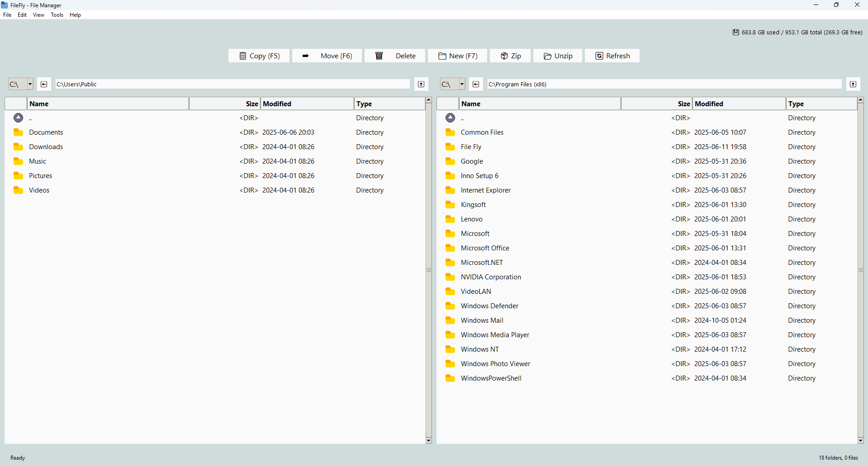Open the Tools menu
The width and height of the screenshot is (868, 466).
click(57, 15)
